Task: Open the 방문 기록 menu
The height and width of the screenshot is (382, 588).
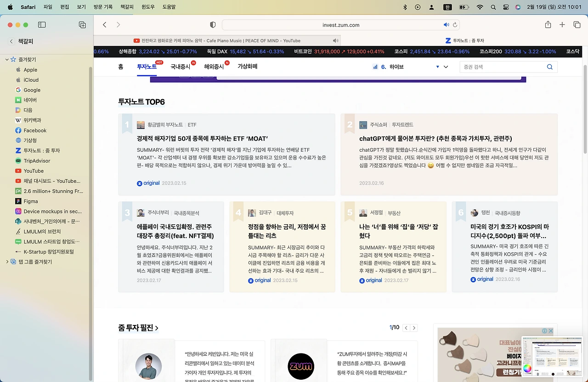Action: (x=103, y=7)
